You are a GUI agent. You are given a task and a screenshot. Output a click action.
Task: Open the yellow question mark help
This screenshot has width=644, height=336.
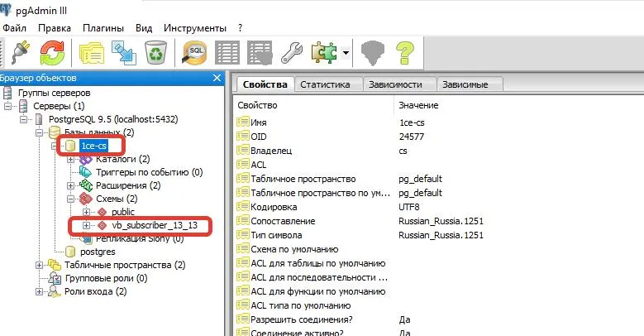pyautogui.click(x=403, y=54)
